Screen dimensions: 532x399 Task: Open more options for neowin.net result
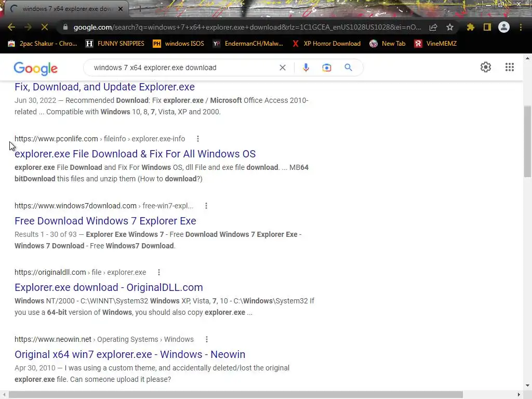207,339
